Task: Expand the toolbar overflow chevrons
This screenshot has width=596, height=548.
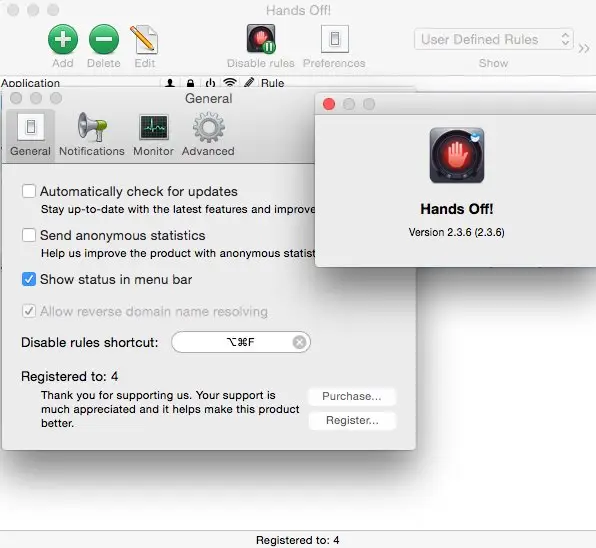Action: (x=584, y=48)
